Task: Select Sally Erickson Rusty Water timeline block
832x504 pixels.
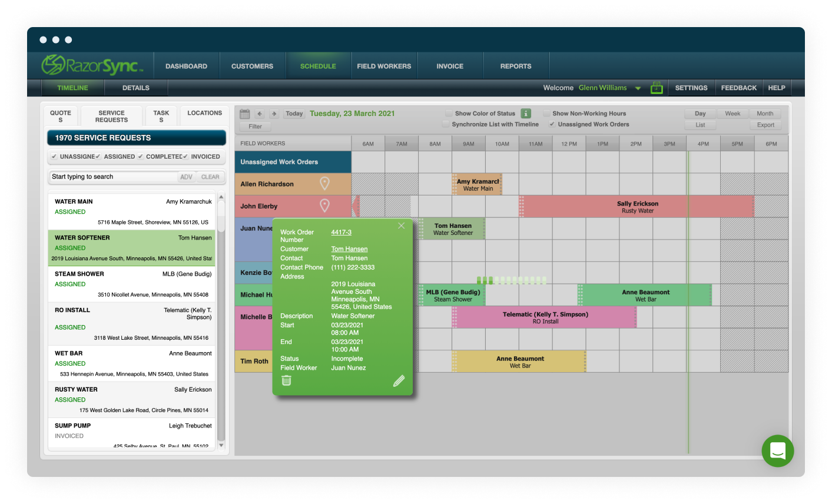Action: coord(637,207)
